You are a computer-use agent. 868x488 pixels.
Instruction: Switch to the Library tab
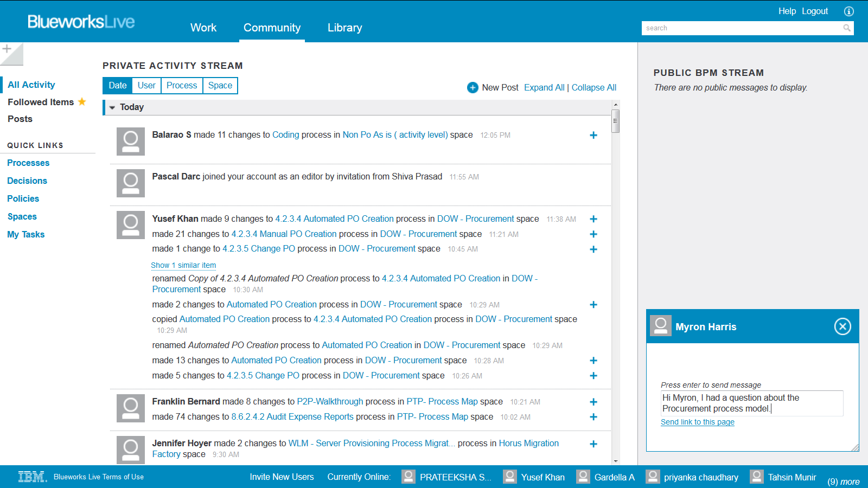[344, 28]
